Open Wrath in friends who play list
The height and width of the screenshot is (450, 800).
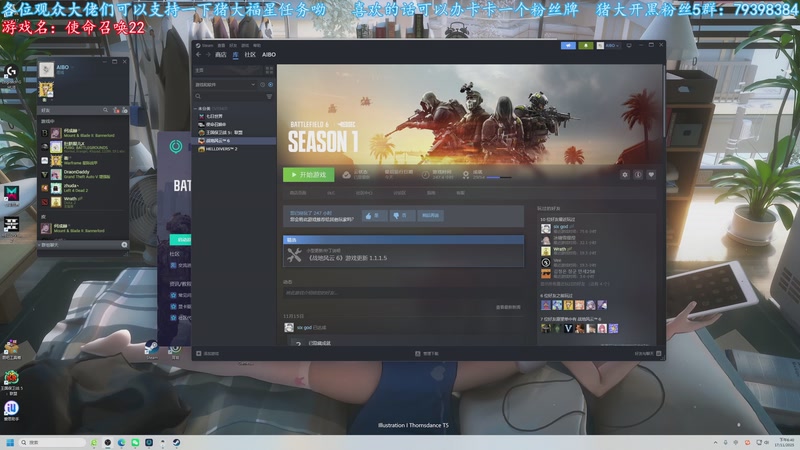560,249
